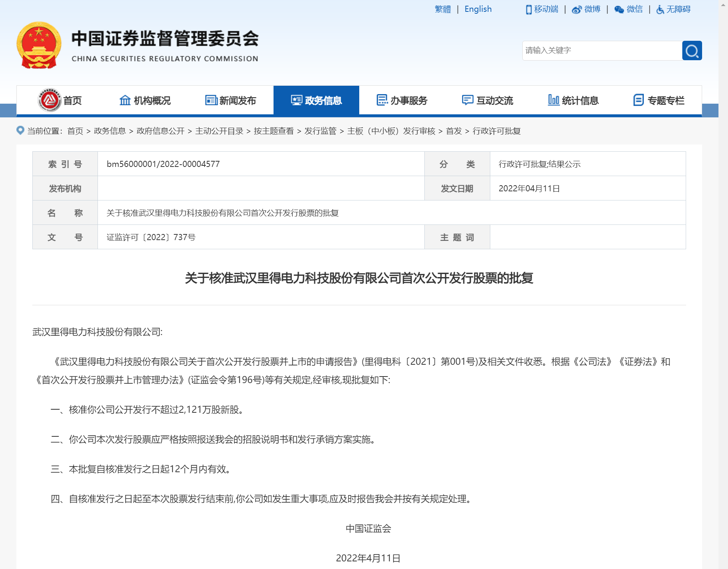Click the 名称 row document title cell
Viewport: 728px width, 569px height.
[x=392, y=213]
